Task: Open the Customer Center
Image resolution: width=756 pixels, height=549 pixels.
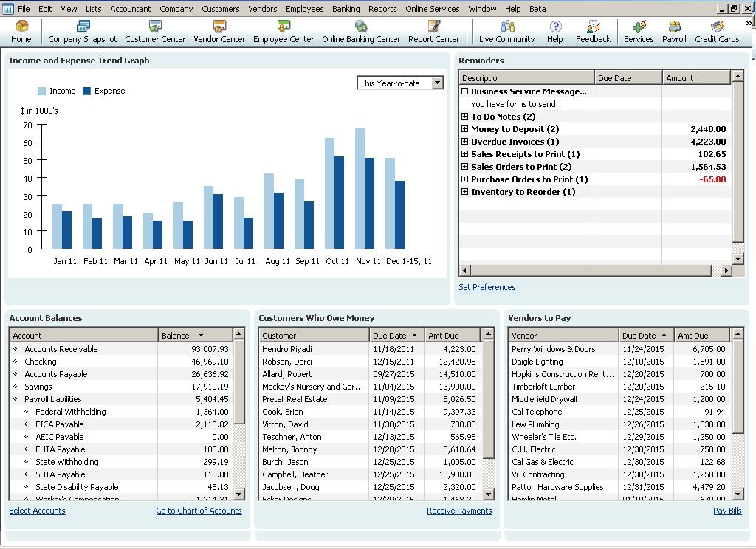Action: (154, 32)
